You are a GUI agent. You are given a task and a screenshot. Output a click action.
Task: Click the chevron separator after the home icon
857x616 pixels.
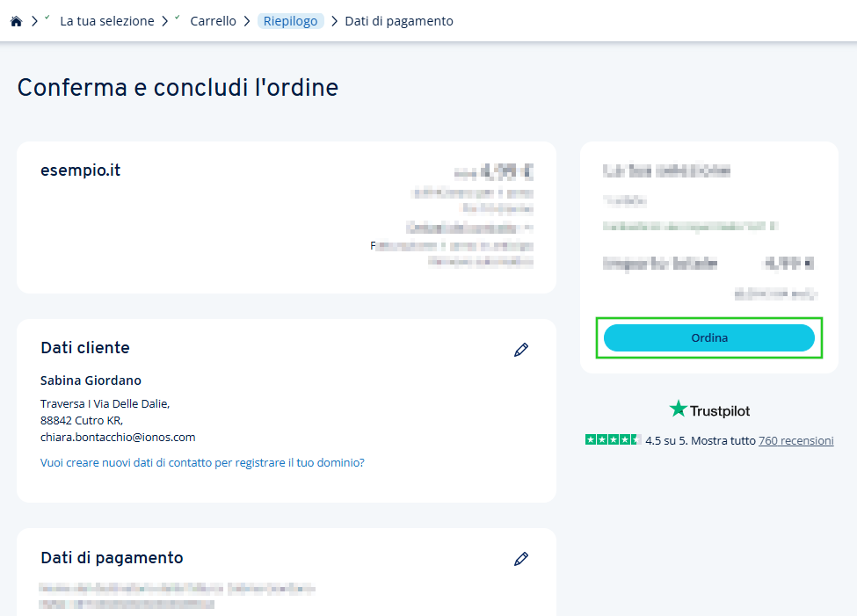coord(33,20)
